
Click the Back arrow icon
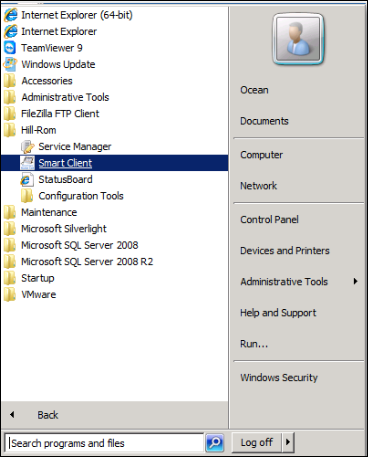(12, 415)
